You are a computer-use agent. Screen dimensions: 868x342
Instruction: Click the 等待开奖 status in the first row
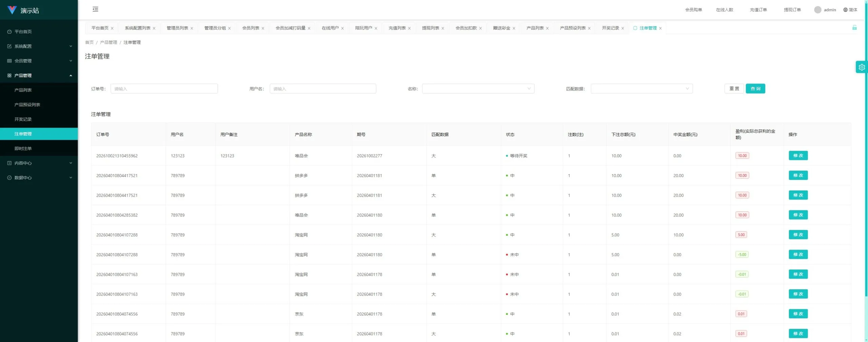[517, 156]
